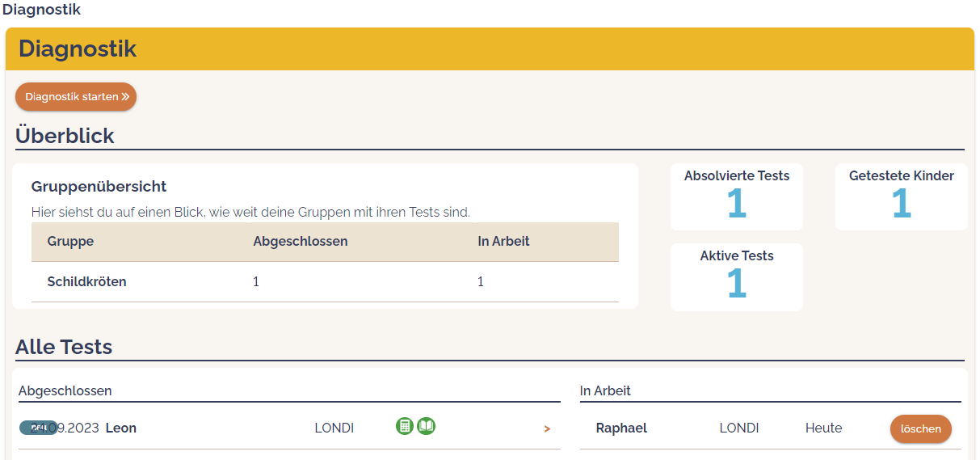
Task: Click the small badge before Leon's date
Action: [x=37, y=428]
